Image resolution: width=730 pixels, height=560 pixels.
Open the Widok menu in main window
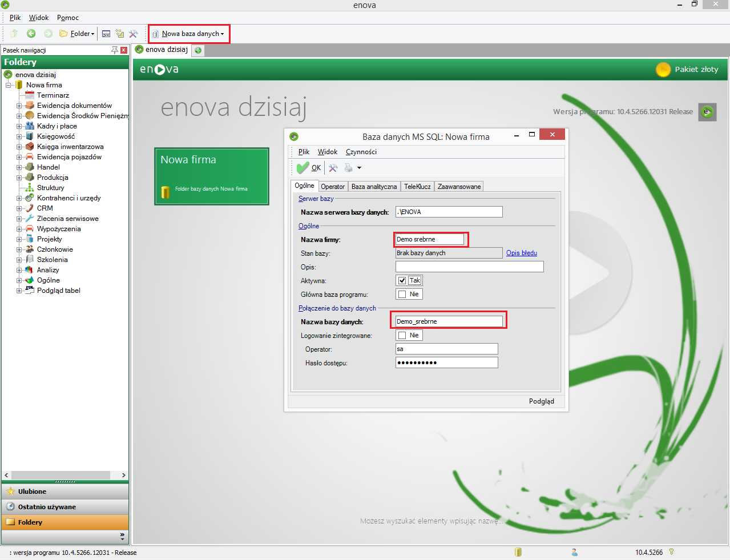[39, 18]
